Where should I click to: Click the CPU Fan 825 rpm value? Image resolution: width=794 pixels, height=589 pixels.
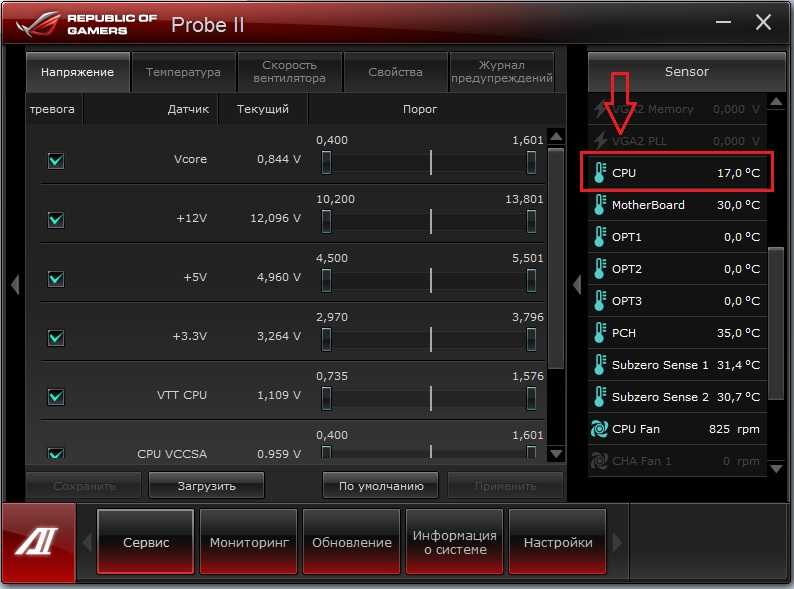(x=734, y=429)
